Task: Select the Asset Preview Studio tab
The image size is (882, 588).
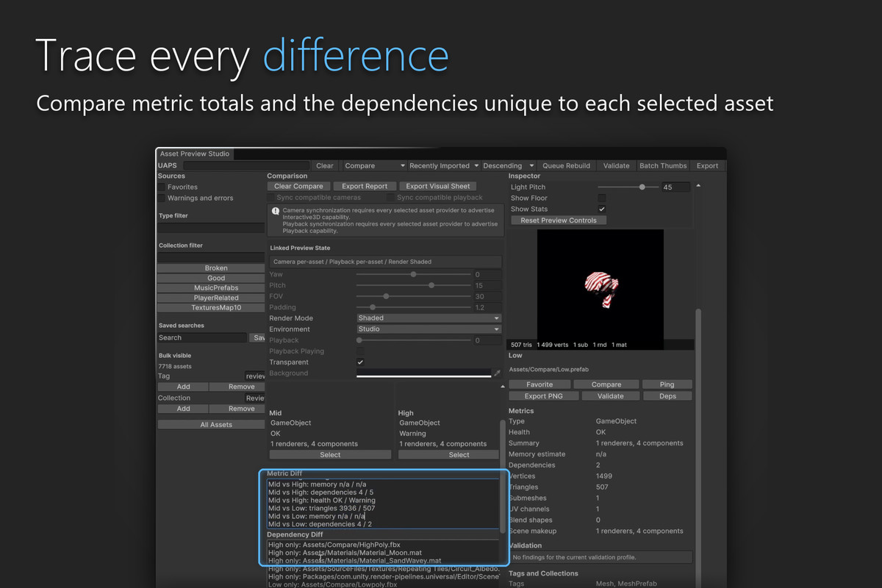Action: coord(195,154)
